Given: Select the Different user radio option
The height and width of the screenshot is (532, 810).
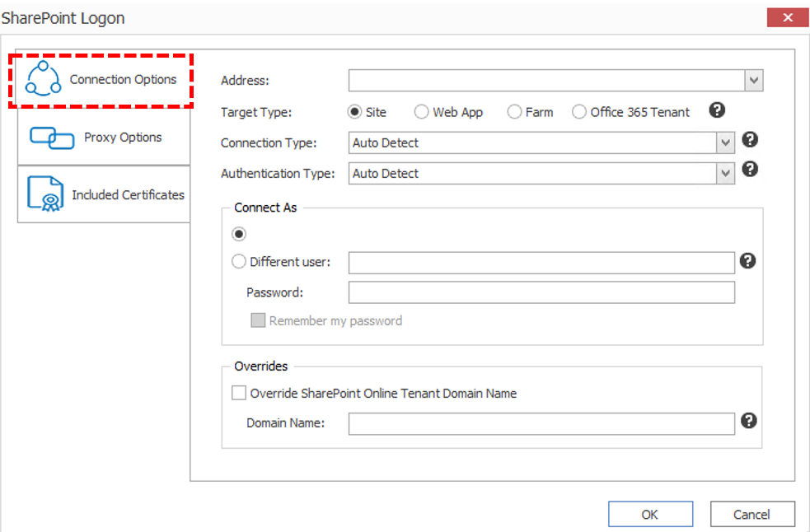Looking at the screenshot, I should (239, 262).
